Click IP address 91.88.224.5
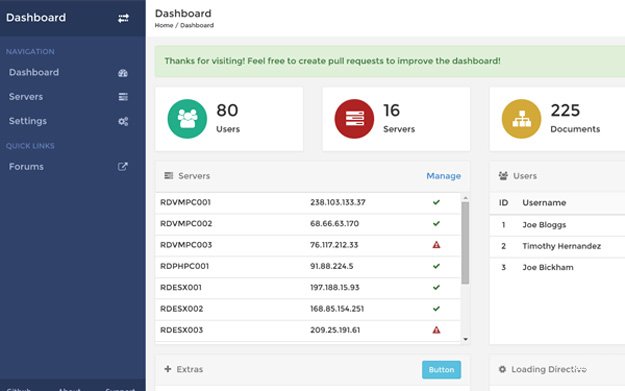Image resolution: width=625 pixels, height=391 pixels. 332,266
